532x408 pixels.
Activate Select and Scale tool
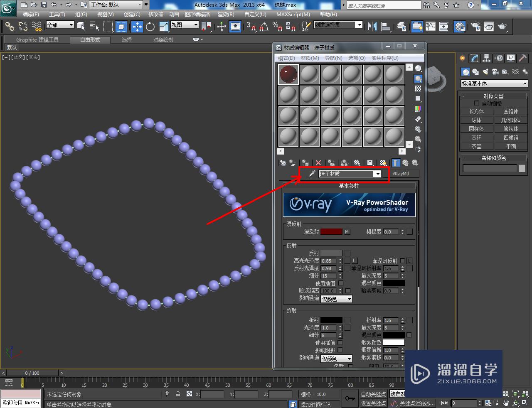pyautogui.click(x=164, y=27)
